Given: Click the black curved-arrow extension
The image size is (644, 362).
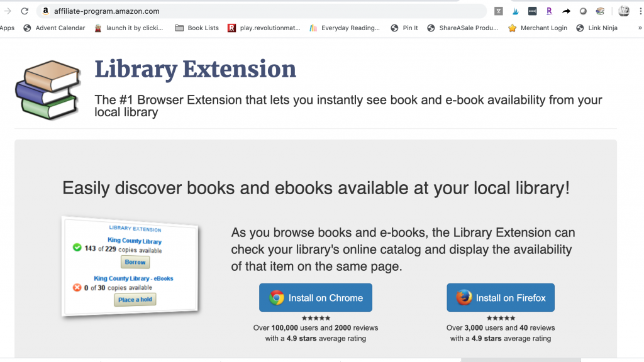Looking at the screenshot, I should (x=567, y=11).
